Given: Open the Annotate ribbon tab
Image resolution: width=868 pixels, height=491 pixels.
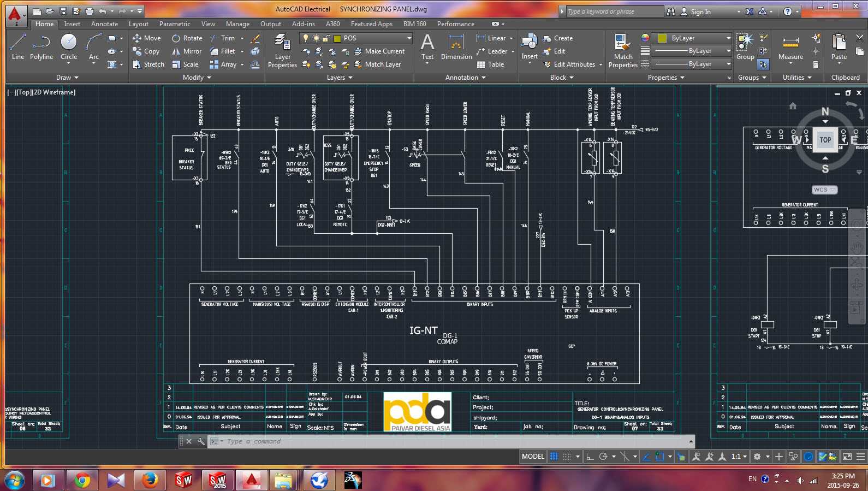Looking at the screenshot, I should tap(104, 24).
